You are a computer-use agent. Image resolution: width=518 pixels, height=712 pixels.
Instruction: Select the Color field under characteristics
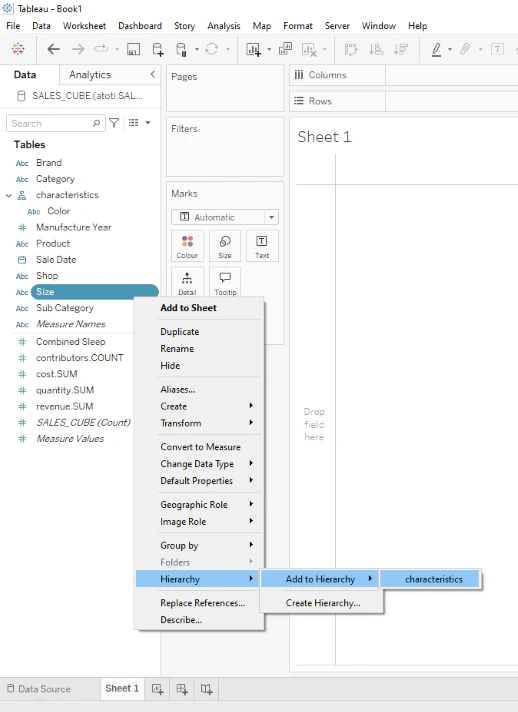(x=59, y=211)
